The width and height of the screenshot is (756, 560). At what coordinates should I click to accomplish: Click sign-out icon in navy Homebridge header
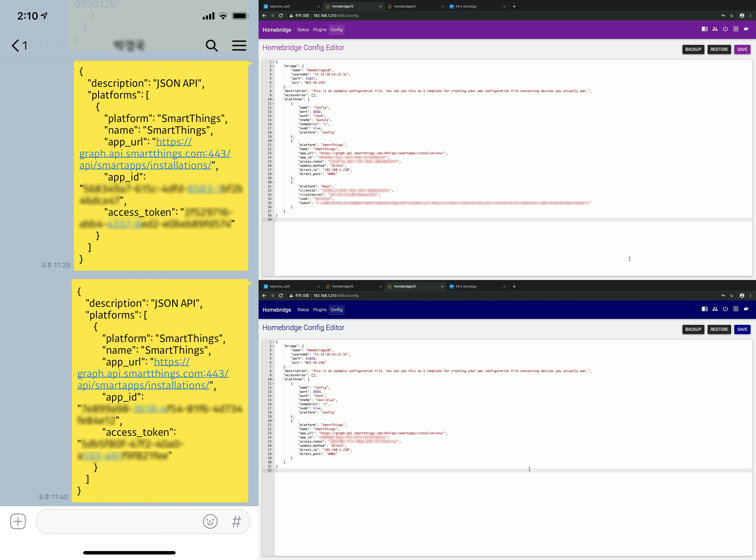pos(736,309)
